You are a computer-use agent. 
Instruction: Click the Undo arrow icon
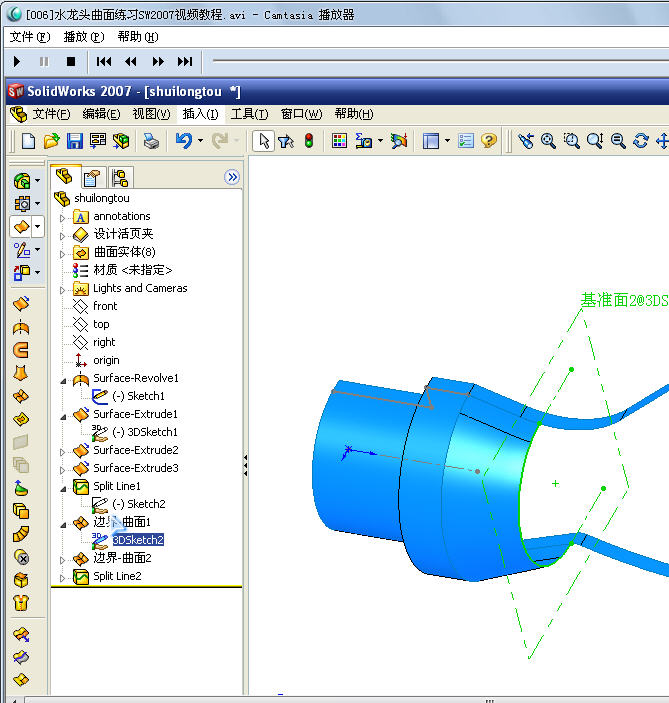[x=184, y=141]
